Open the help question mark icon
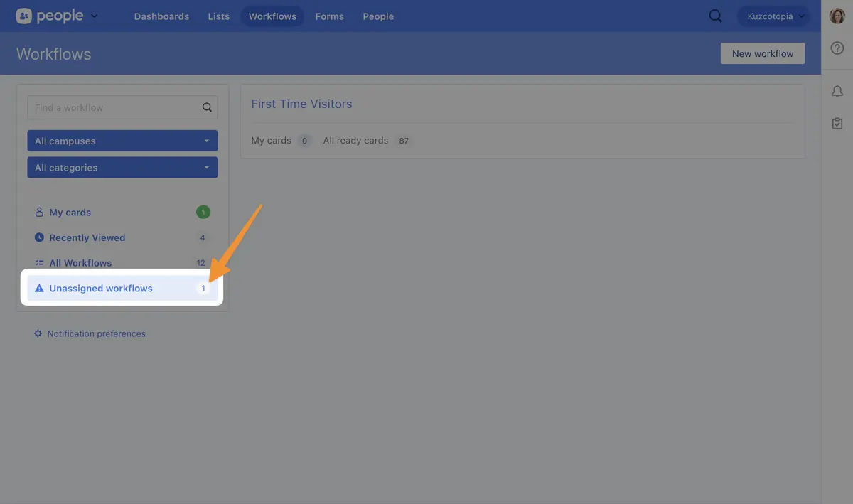 pyautogui.click(x=837, y=48)
